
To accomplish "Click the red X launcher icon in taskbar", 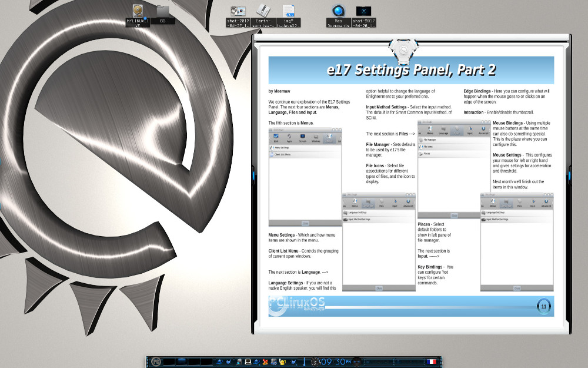I will coord(265,362).
